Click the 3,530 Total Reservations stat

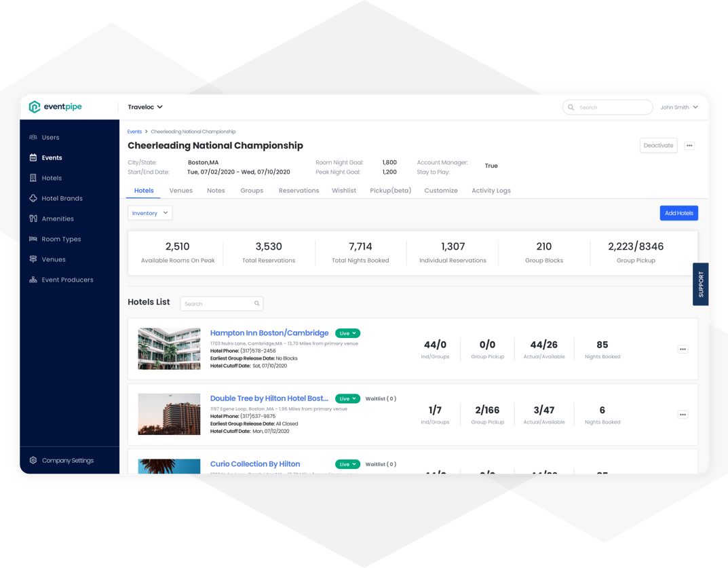tap(269, 252)
